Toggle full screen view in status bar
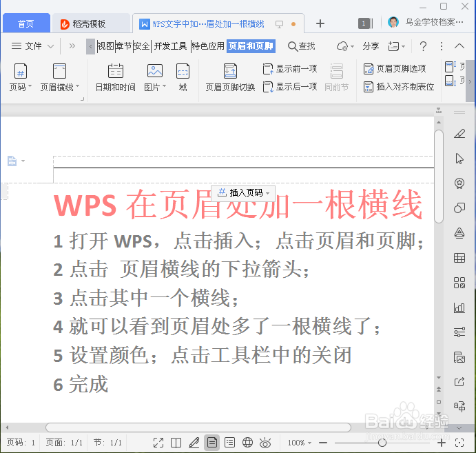This screenshot has width=476, height=453. [158, 443]
